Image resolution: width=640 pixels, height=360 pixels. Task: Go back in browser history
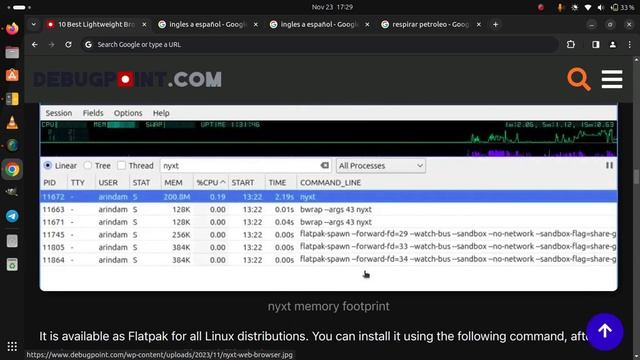35,44
